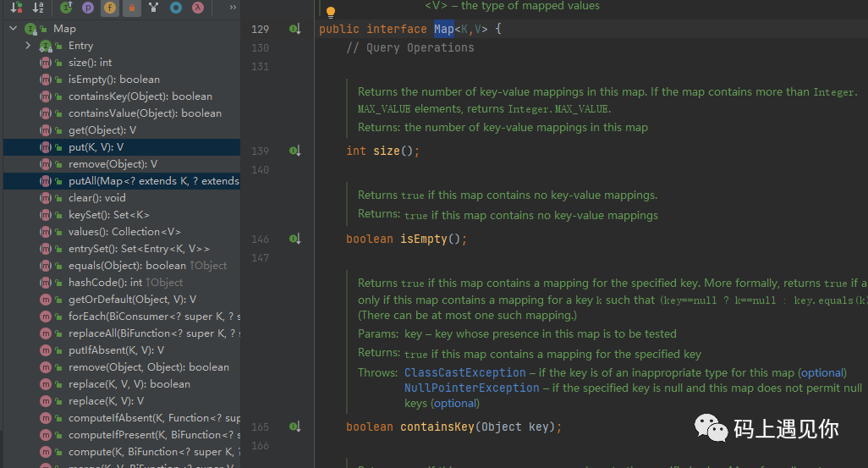Select keySet() method in structure panel
This screenshot has height=468, width=868.
[x=108, y=215]
